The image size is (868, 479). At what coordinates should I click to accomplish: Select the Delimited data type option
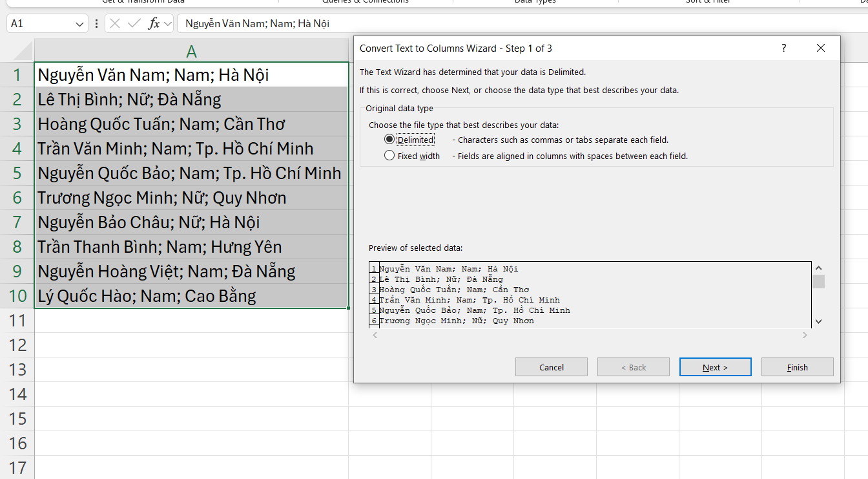[x=389, y=139]
